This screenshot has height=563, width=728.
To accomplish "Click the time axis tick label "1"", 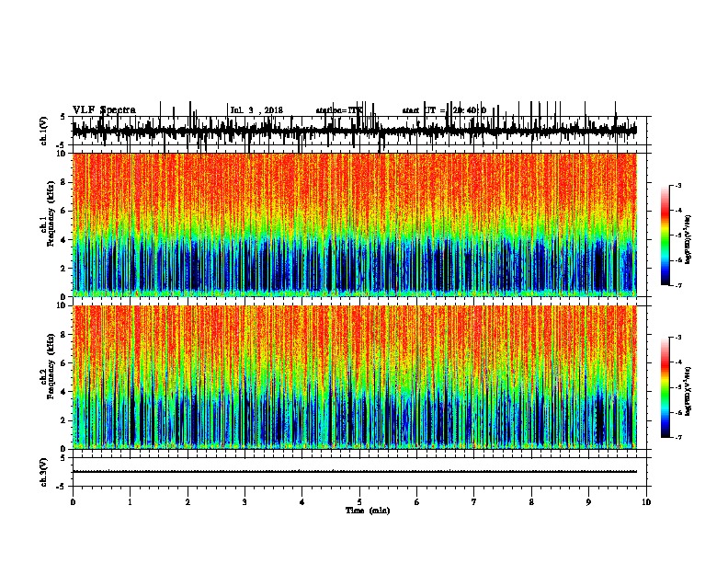I will tap(130, 502).
